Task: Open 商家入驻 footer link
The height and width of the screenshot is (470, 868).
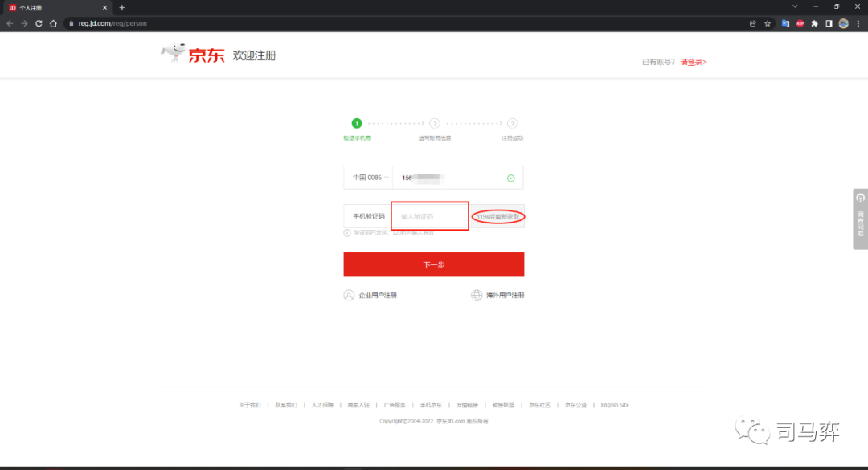Action: 358,405
